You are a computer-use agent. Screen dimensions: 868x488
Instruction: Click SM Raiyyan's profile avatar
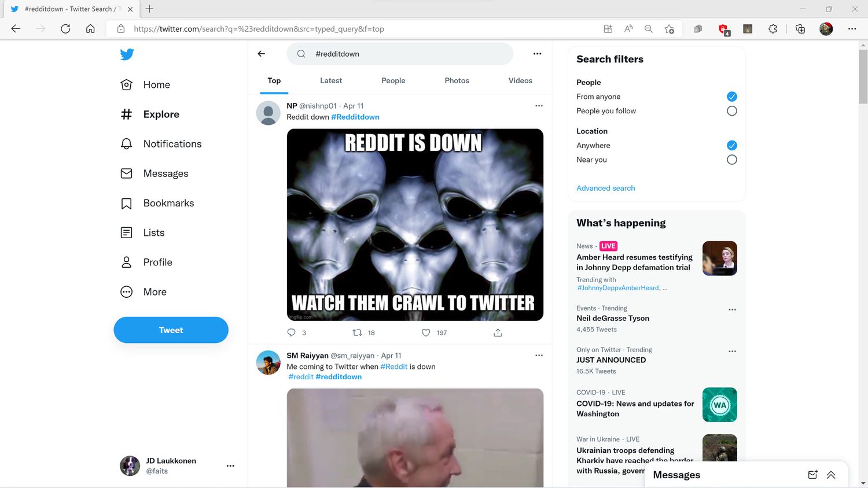point(269,363)
